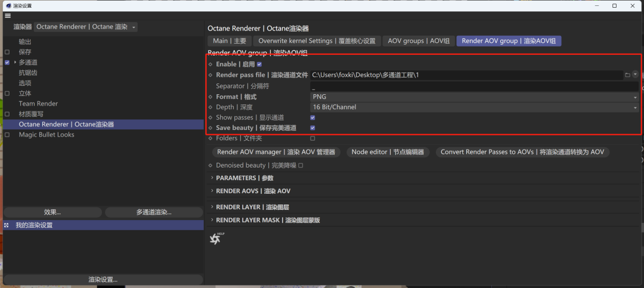Toggle the Magic Bullet Looks checkbox
This screenshot has width=644, height=288.
[7, 135]
